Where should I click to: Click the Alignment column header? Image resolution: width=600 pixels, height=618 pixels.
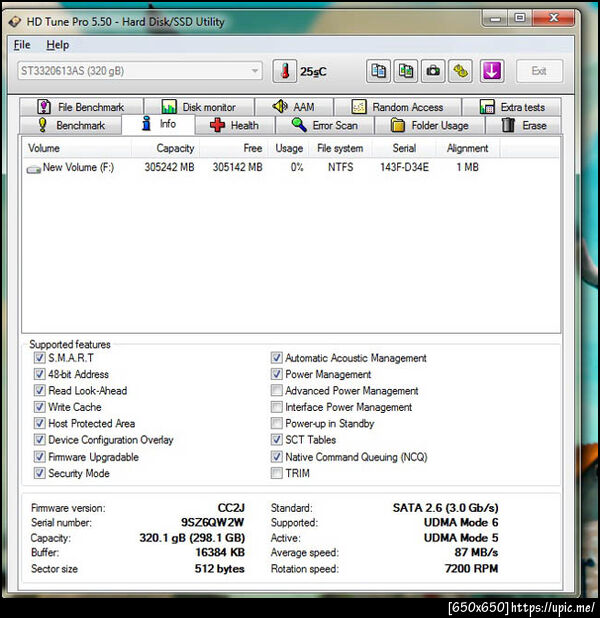[x=468, y=149]
